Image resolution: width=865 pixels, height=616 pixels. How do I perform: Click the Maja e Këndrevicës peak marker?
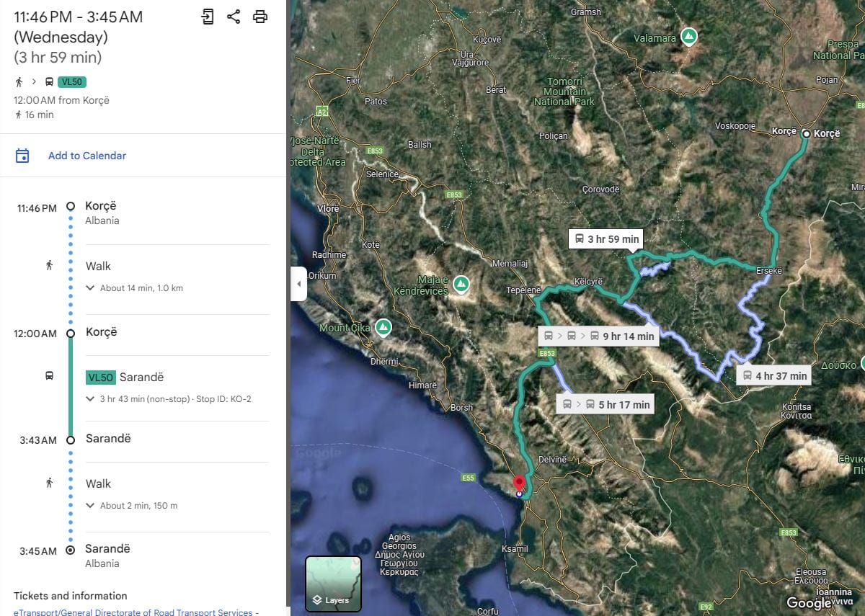click(461, 283)
